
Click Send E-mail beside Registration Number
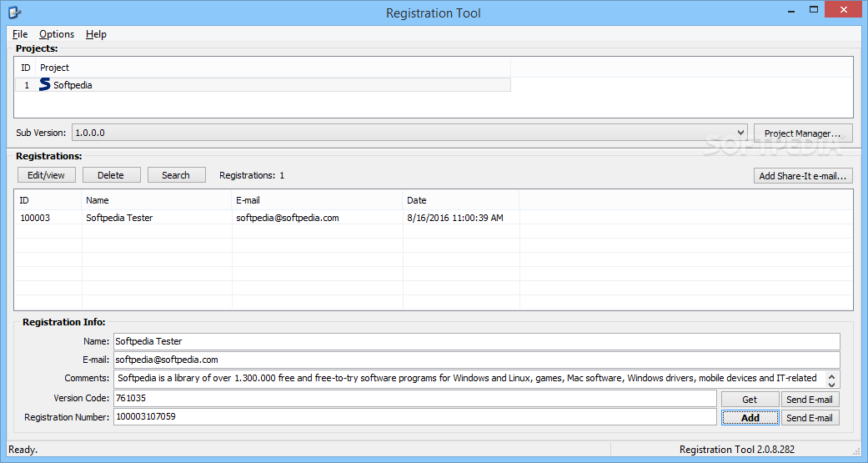[810, 418]
